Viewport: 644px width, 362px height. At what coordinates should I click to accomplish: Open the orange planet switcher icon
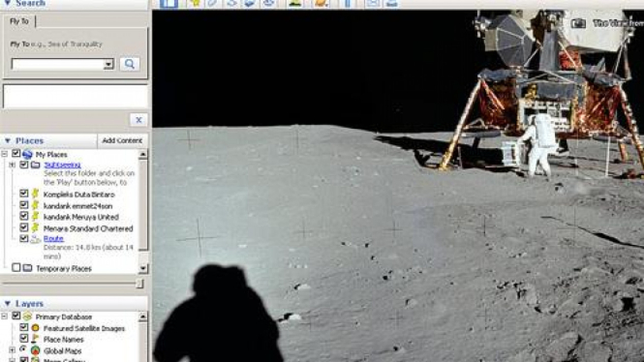point(322,3)
